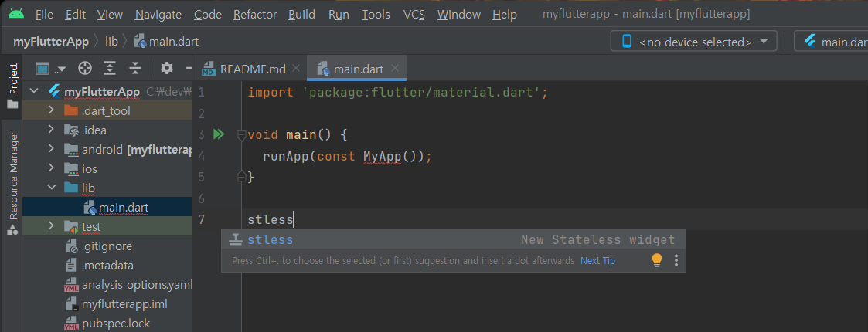Click the Next Tip link

[x=597, y=261]
